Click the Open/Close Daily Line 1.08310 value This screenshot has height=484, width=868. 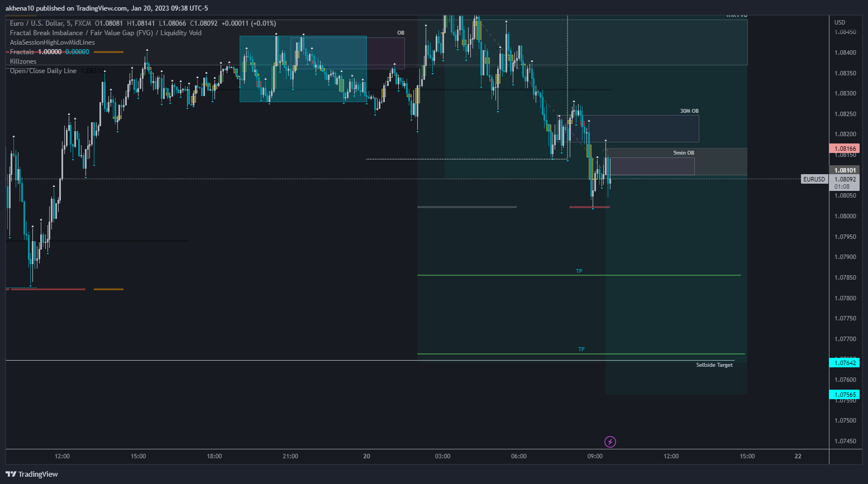(93, 71)
